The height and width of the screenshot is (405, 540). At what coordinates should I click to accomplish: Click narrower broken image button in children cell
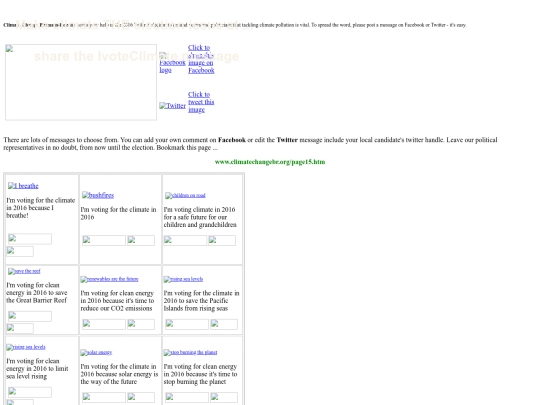pyautogui.click(x=222, y=240)
